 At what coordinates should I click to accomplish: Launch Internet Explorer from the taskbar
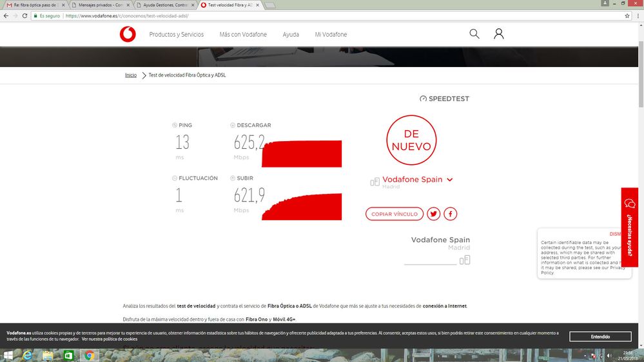(28, 356)
